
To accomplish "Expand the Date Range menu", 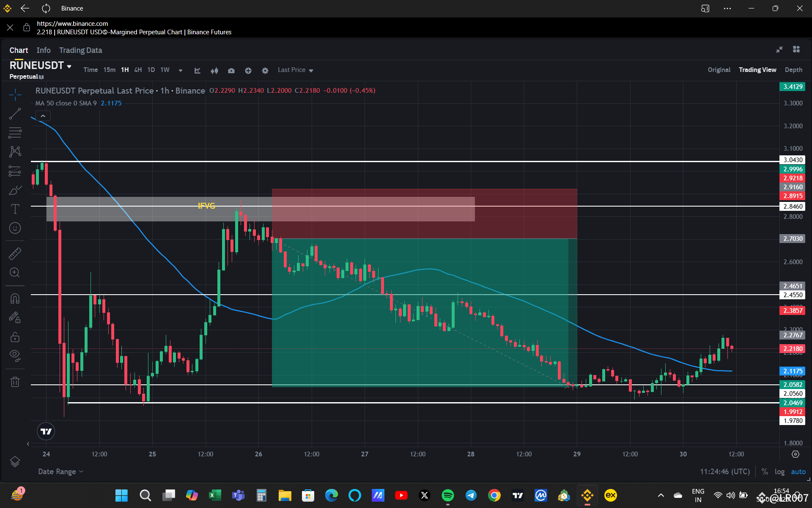I will (x=61, y=472).
